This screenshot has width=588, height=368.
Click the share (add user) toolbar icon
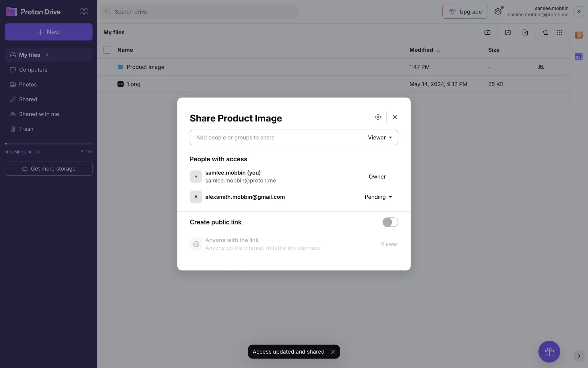(x=545, y=32)
